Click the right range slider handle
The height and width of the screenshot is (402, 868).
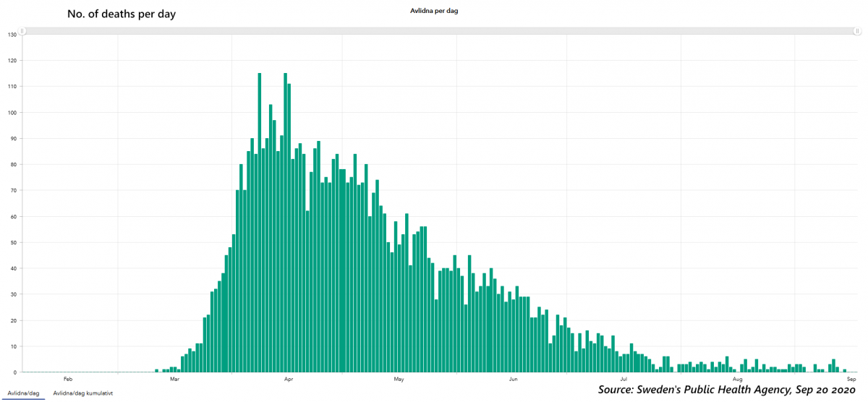[856, 31]
